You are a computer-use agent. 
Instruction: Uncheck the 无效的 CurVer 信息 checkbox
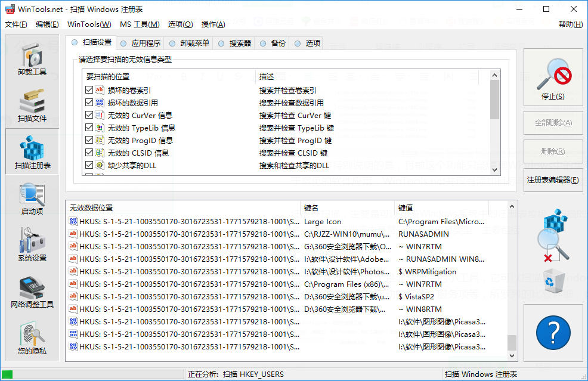89,115
